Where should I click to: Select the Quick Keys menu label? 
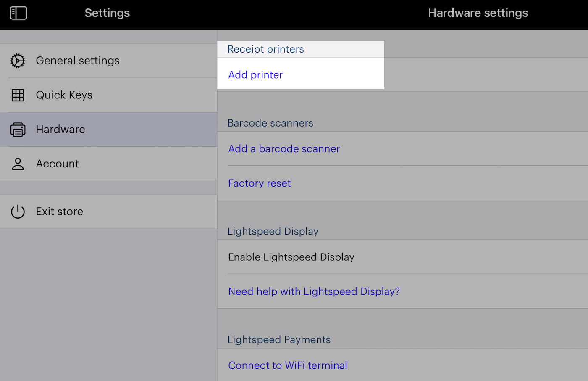coord(64,95)
